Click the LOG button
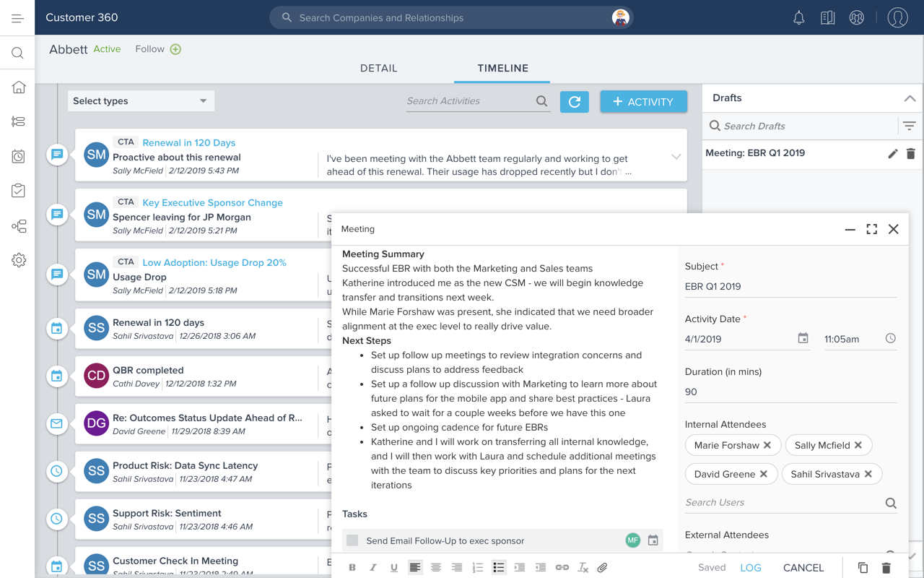 pos(751,568)
